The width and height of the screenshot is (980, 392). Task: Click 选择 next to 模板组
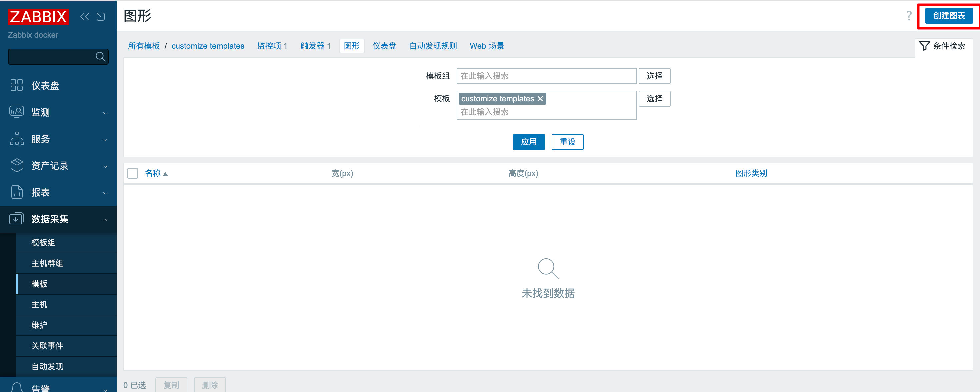point(654,76)
